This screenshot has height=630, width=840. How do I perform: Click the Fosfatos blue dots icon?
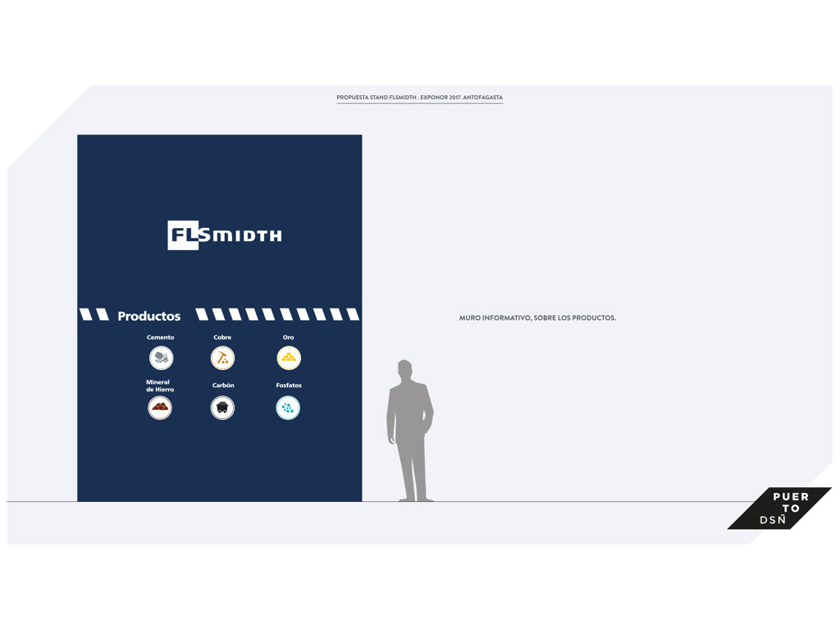point(288,408)
